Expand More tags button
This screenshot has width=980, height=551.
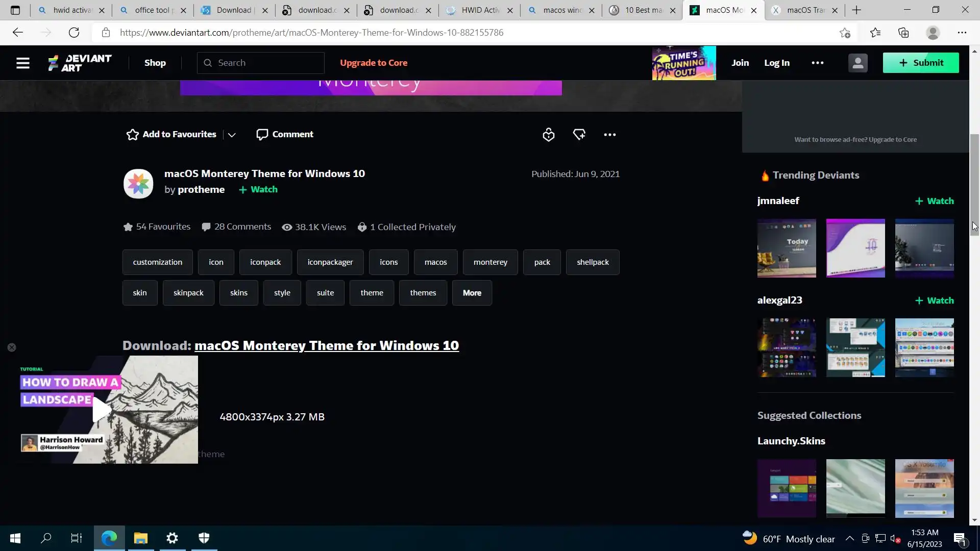[472, 293]
